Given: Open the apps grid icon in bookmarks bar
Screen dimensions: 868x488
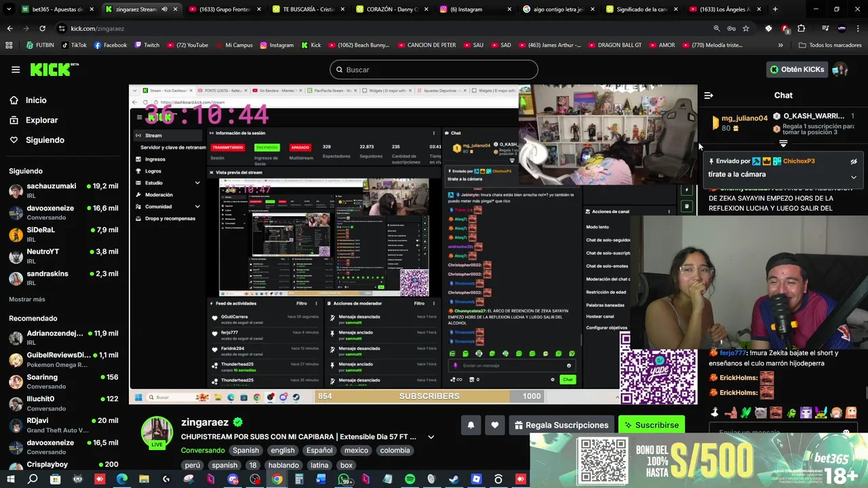Looking at the screenshot, I should [9, 45].
